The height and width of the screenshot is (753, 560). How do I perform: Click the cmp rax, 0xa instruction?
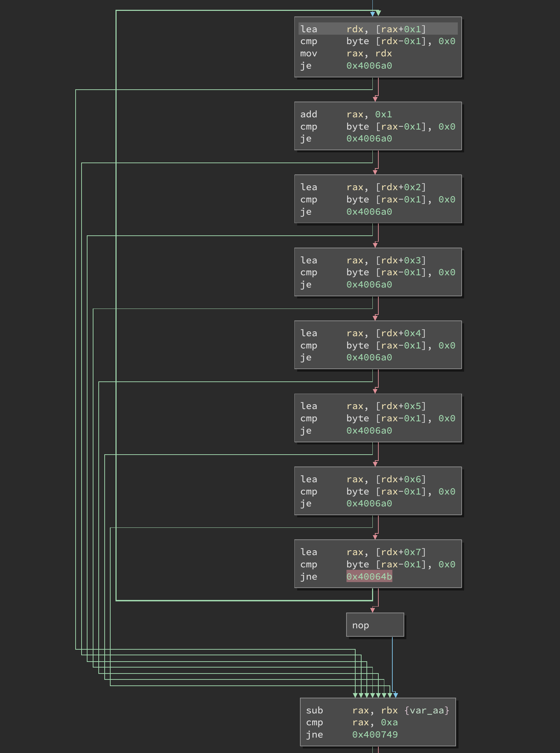[351, 723]
